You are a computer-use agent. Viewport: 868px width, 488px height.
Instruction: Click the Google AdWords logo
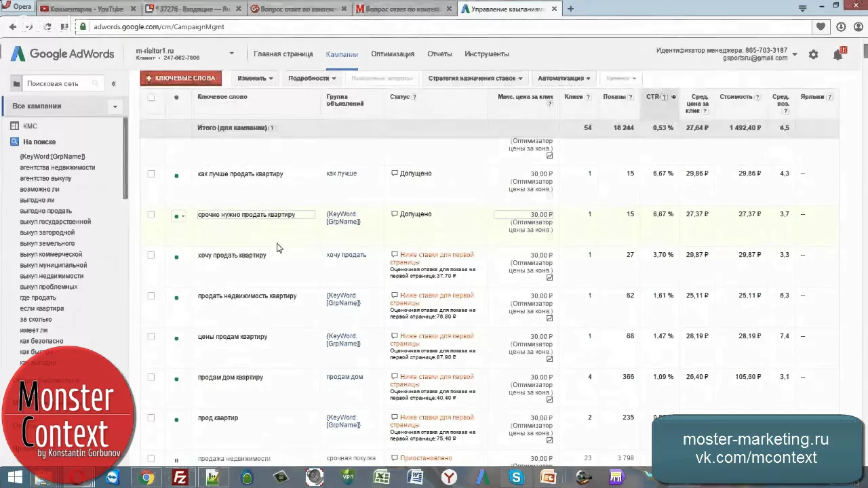(62, 54)
